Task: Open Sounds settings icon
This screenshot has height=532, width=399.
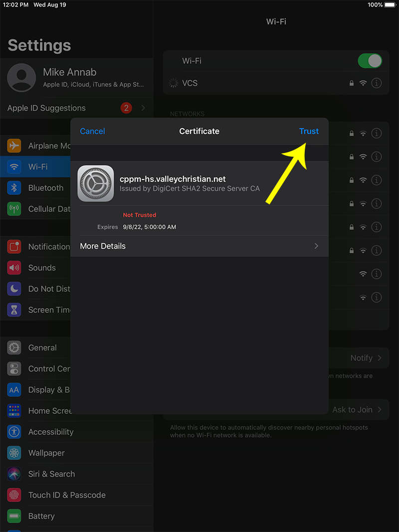Action: coord(14,268)
